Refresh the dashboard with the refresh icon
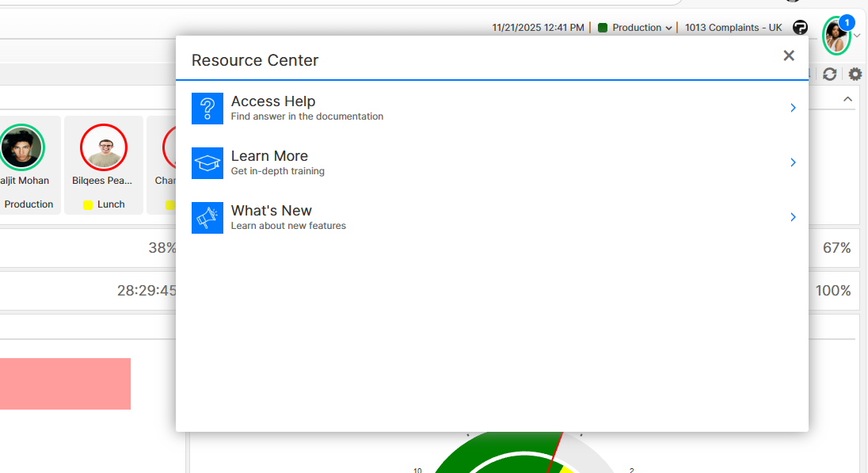 point(829,74)
